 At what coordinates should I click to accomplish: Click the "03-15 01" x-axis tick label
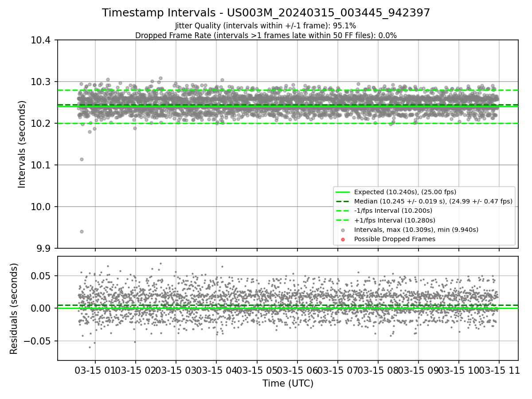pyautogui.click(x=94, y=370)
